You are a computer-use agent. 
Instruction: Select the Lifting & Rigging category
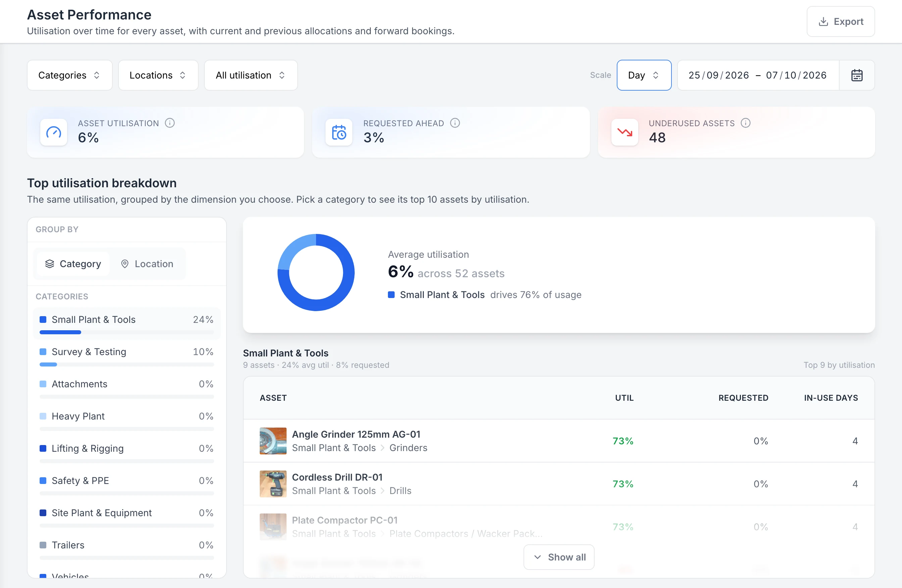127,452
